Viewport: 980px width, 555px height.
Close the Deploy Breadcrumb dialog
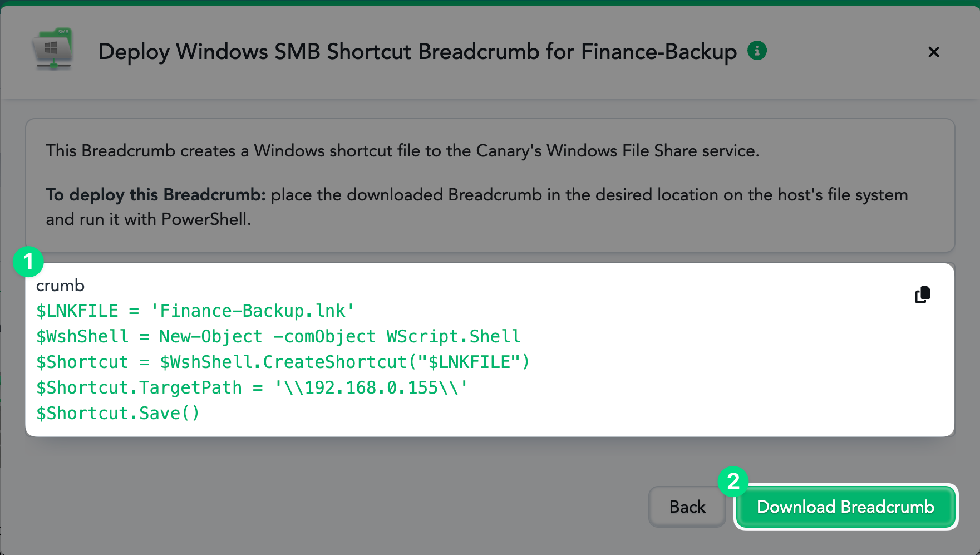[934, 52]
